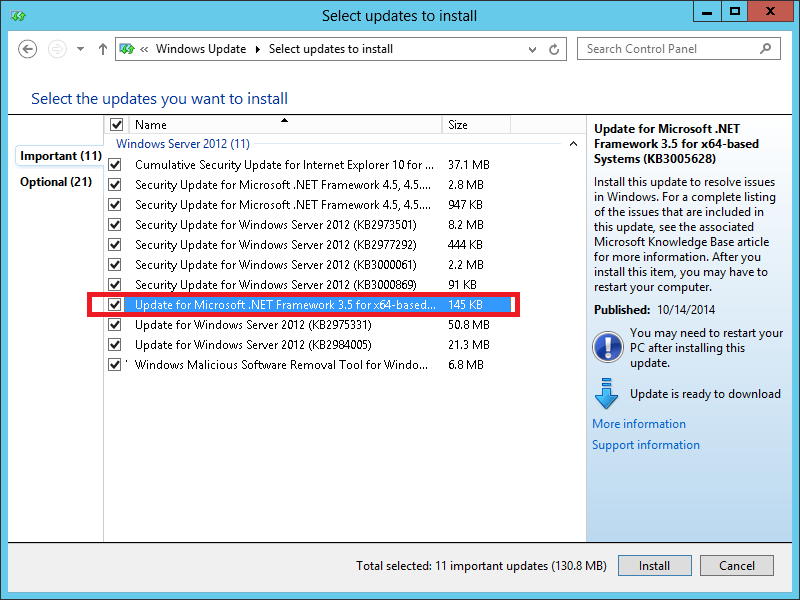This screenshot has height=600, width=800.
Task: Close the Select updates window
Action: pyautogui.click(x=771, y=11)
